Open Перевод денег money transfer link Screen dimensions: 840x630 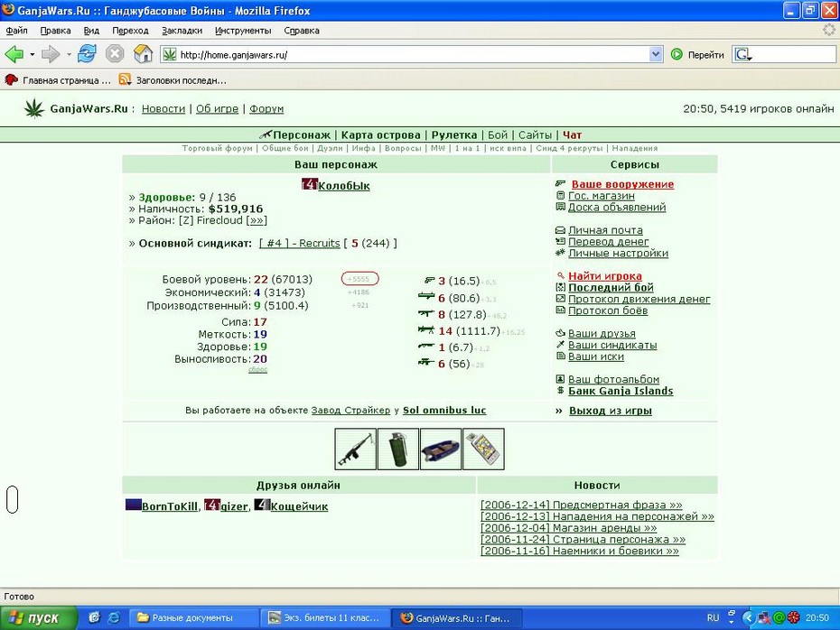608,242
